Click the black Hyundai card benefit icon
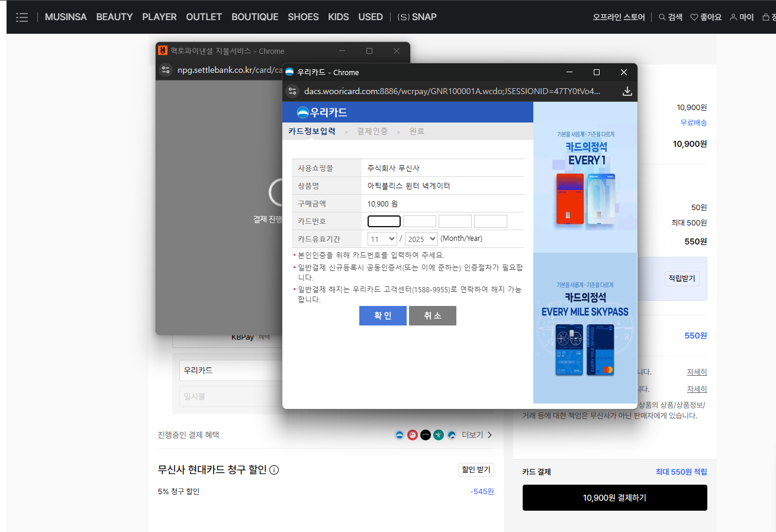The image size is (776, 532). [x=426, y=435]
